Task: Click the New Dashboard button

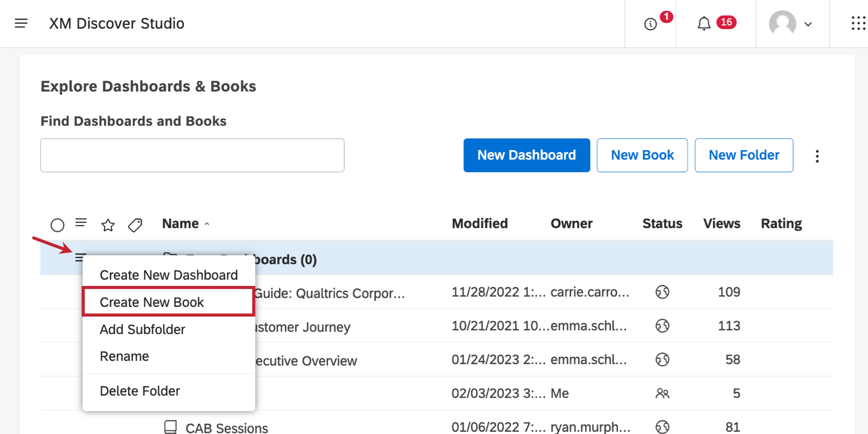Action: (x=526, y=155)
